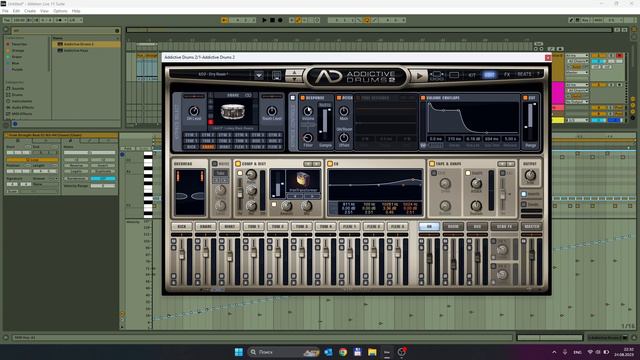Step to previous preset with up arrow
Image resolution: width=640 pixels, height=360 pixels.
[294, 72]
